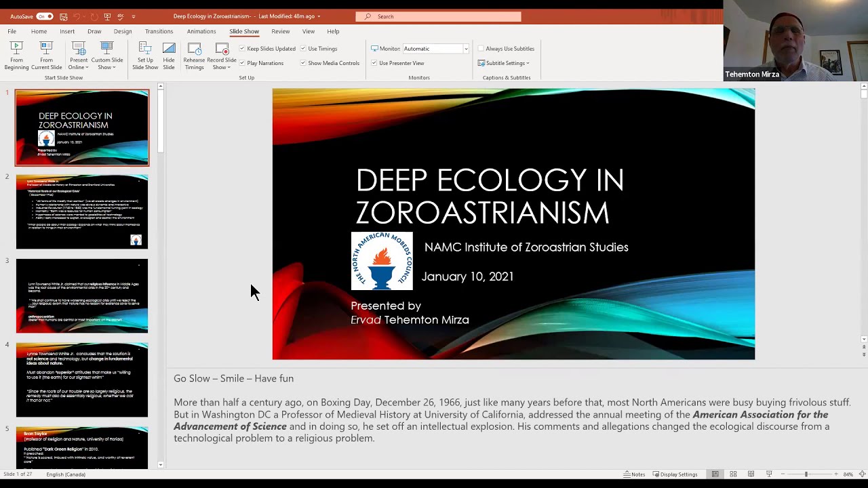Toggle the AutoSave switch
This screenshot has height=488, width=868.
(44, 16)
